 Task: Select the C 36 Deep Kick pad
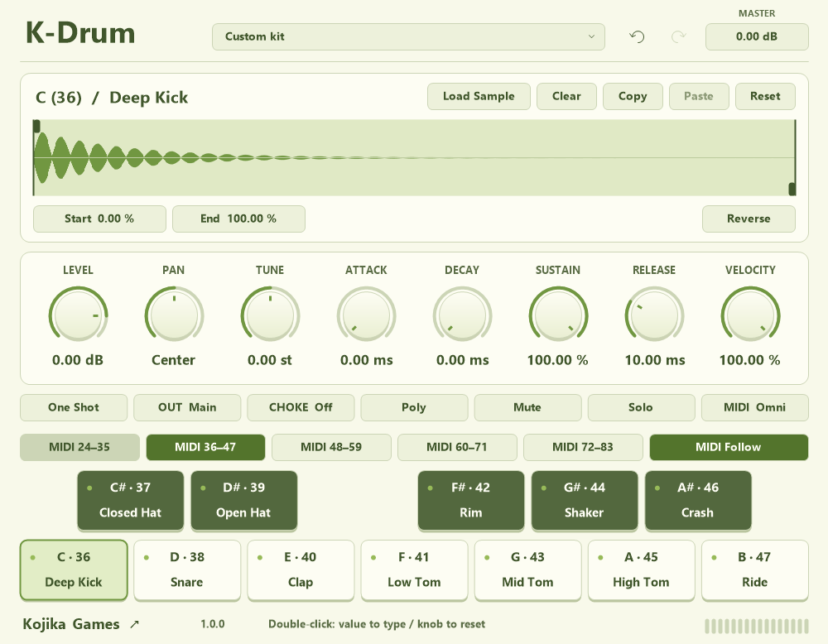tap(74, 570)
